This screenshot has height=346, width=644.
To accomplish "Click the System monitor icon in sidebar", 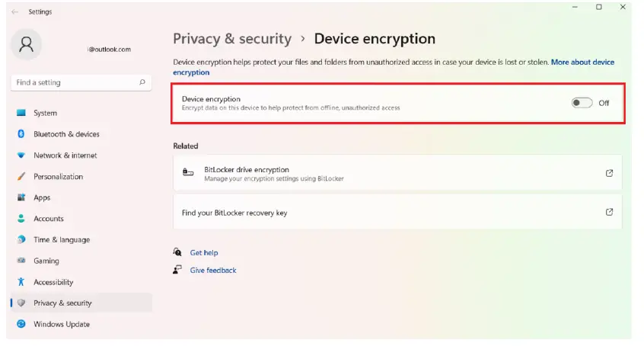I will point(21,113).
